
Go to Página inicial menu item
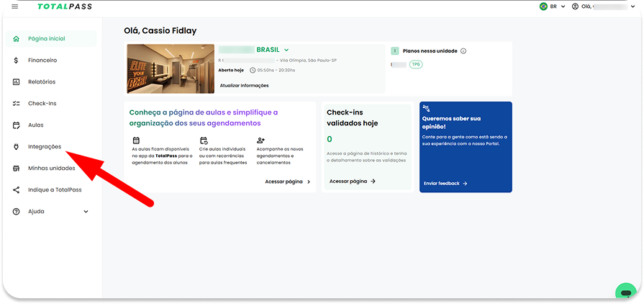[x=51, y=39]
